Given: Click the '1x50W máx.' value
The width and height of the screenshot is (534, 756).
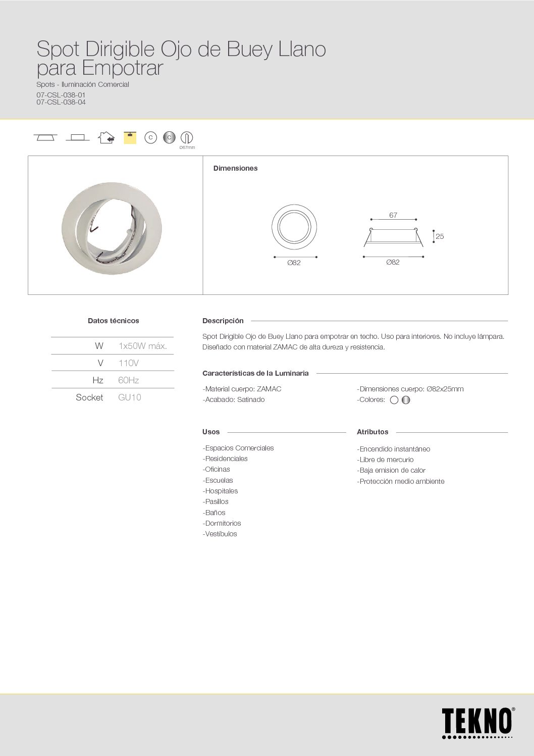Looking at the screenshot, I should 143,346.
